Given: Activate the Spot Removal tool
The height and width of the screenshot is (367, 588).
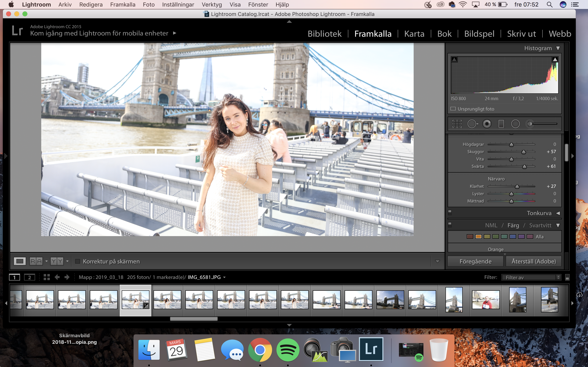Looking at the screenshot, I should click(x=472, y=124).
